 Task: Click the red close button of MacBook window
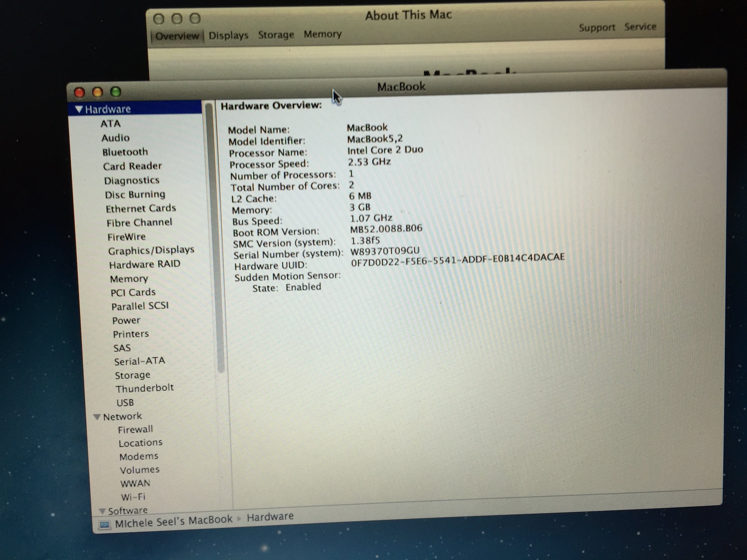[79, 92]
